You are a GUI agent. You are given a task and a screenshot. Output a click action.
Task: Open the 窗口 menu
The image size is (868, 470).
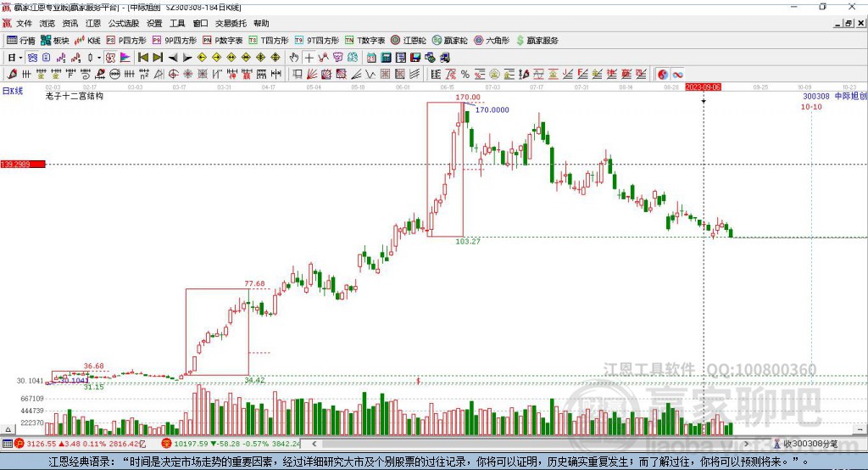pos(200,23)
